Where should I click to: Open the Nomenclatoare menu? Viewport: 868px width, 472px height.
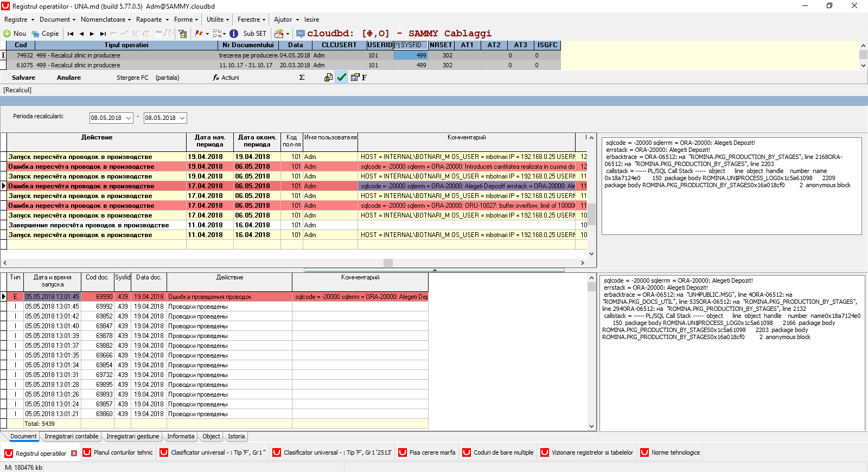[x=106, y=20]
